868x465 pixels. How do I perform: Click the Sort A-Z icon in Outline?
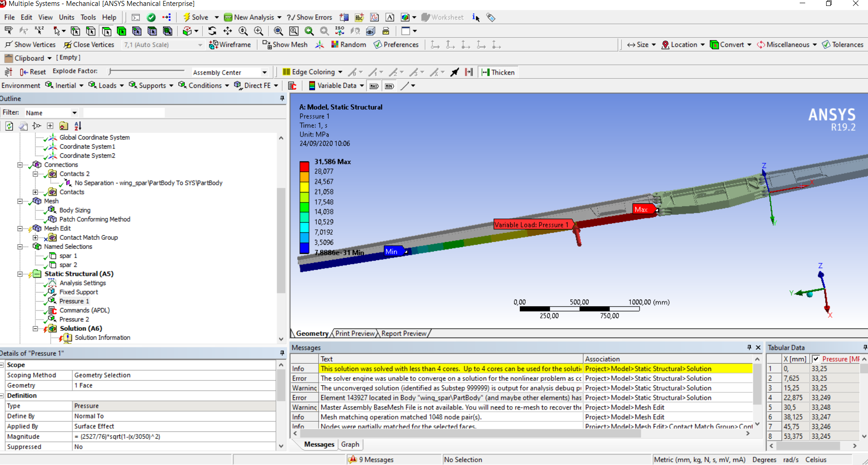click(78, 126)
